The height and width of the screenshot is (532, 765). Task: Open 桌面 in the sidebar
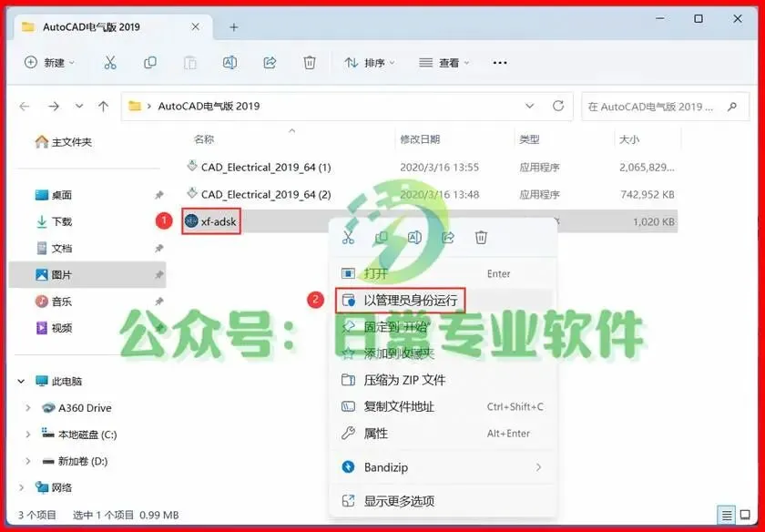(54, 195)
